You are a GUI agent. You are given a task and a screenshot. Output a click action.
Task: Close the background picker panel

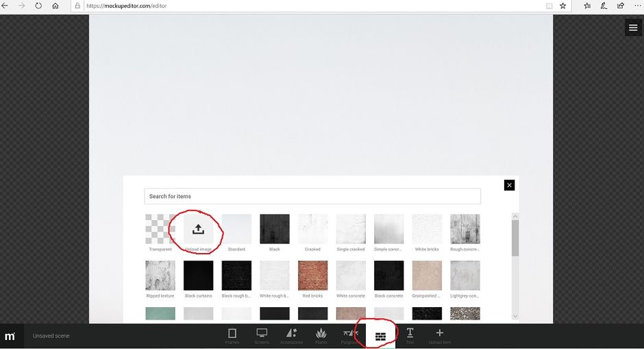coord(509,185)
